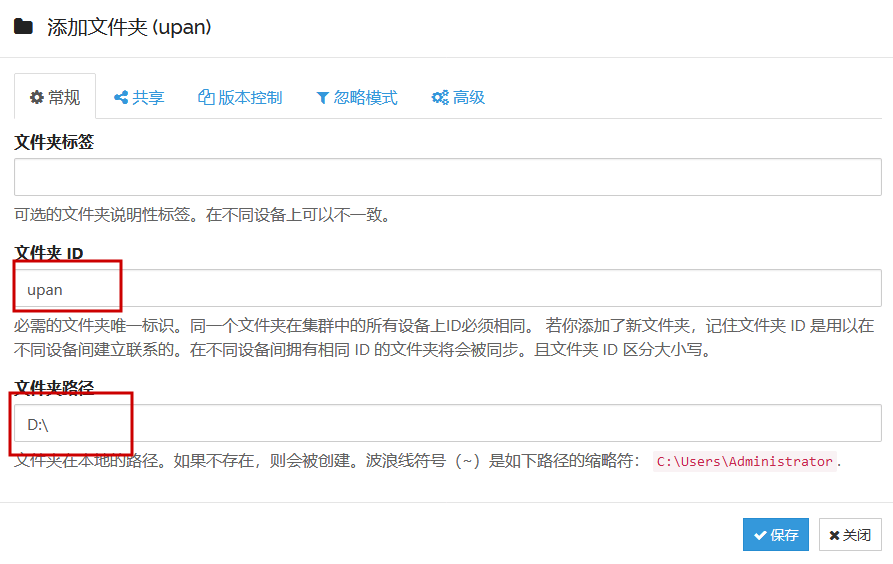Viewport: 893px width, 564px height.
Task: Click the folder icon in dialog title
Action: 23,27
